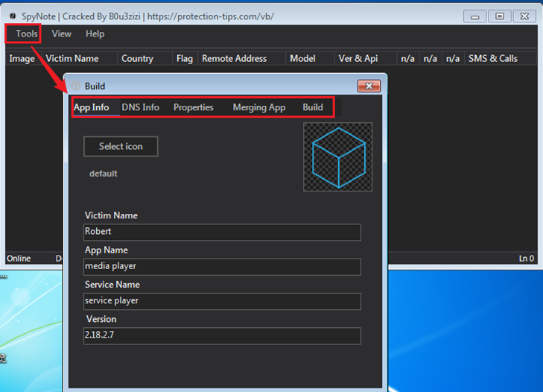Click the blue cube icon preview
The height and width of the screenshot is (392, 543).
coord(338,157)
